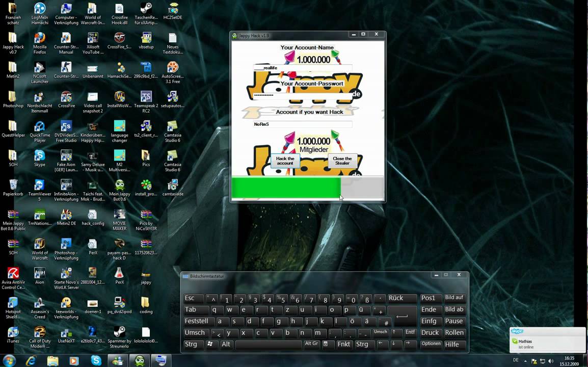This screenshot has width=588, height=367.
Task: Click the Hilfe key on on-screen keyboard
Action: (454, 345)
